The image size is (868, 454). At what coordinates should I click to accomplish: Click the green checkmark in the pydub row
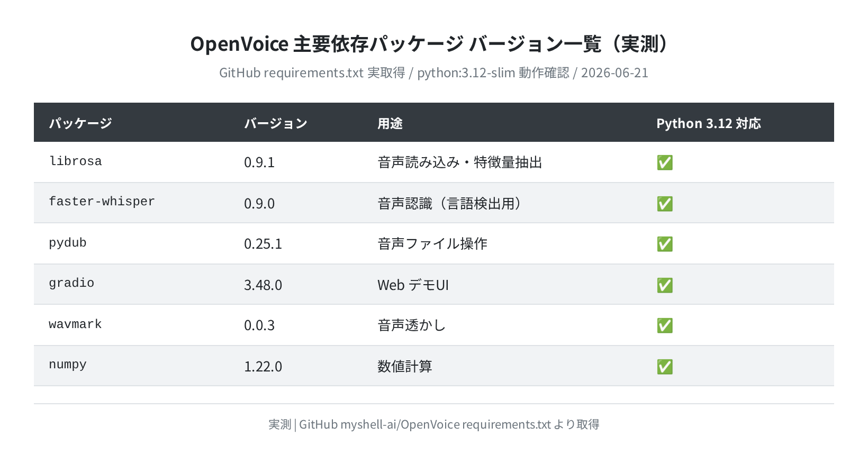coord(665,244)
